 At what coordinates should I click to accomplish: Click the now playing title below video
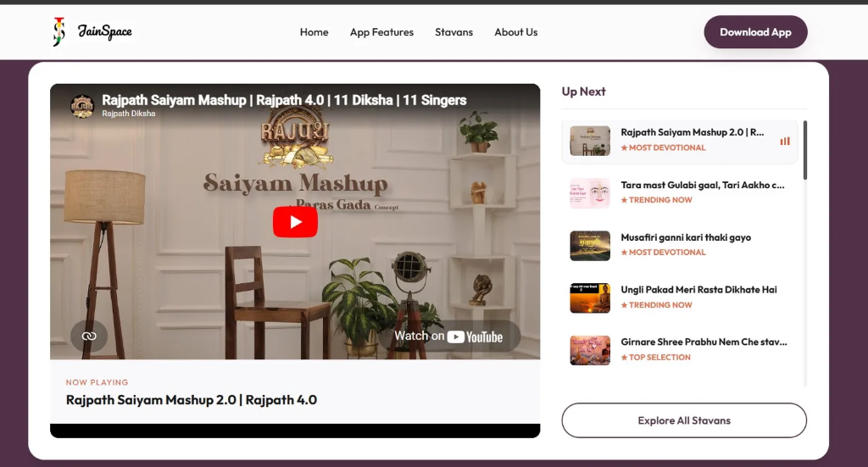tap(192, 400)
